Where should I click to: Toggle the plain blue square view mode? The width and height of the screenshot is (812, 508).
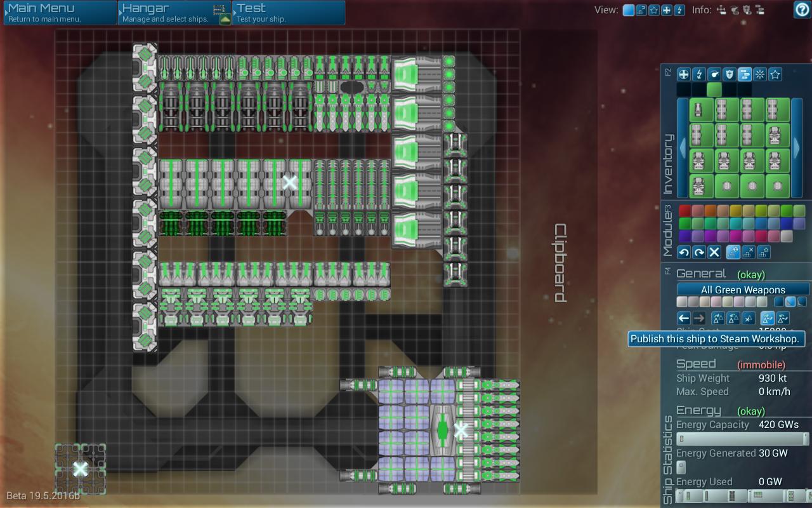(x=628, y=10)
